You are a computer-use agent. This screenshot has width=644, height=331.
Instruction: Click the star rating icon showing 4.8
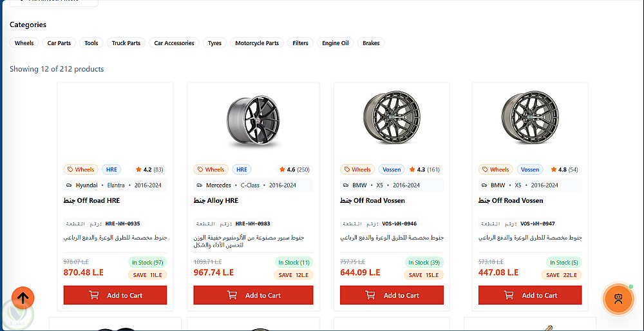tap(553, 170)
